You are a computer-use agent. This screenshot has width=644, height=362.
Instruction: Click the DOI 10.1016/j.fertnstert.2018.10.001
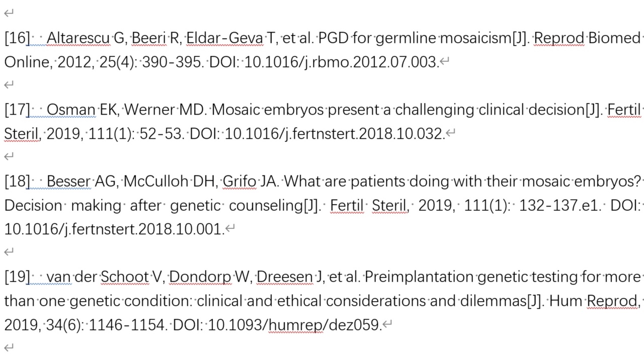[114, 229]
